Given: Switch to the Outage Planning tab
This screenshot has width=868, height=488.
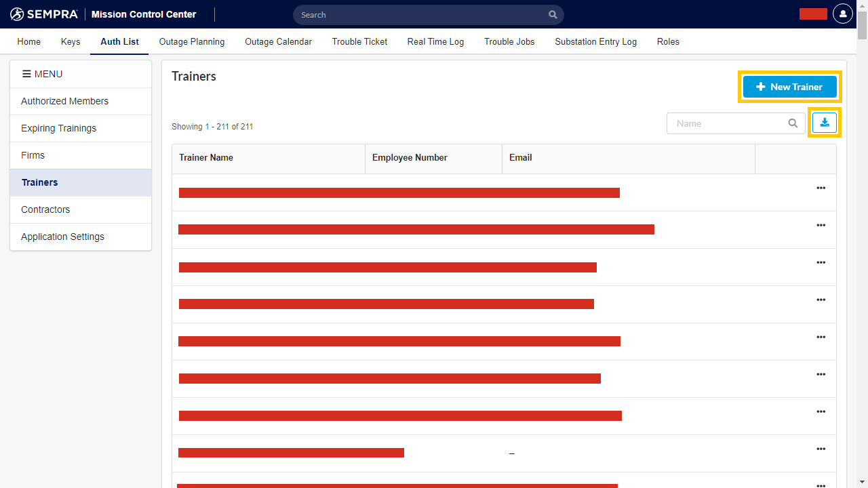Looking at the screenshot, I should (192, 41).
